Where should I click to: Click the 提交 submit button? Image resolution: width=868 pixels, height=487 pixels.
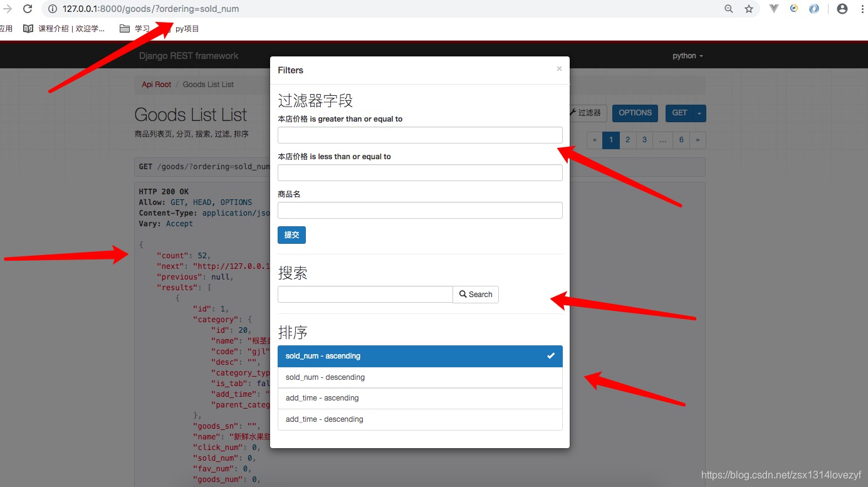291,235
